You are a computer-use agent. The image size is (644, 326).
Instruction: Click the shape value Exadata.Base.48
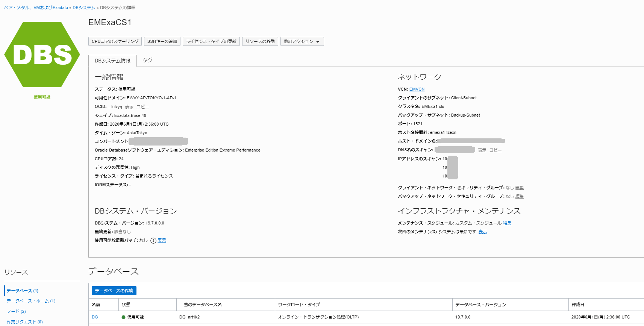pyautogui.click(x=130, y=115)
